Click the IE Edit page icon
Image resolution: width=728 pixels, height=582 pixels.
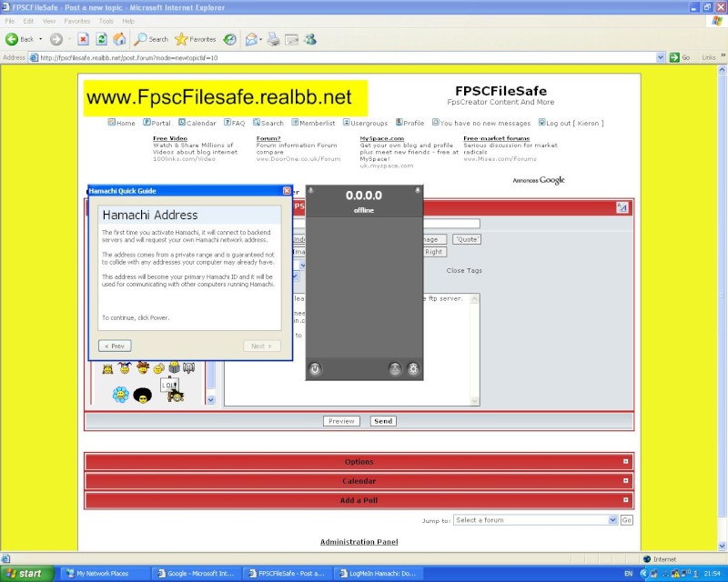click(291, 39)
